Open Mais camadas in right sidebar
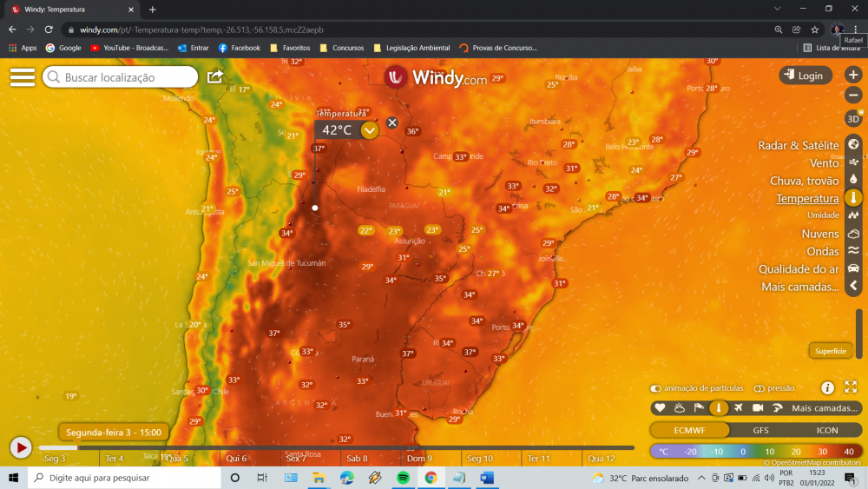This screenshot has width=868, height=489. (x=800, y=287)
